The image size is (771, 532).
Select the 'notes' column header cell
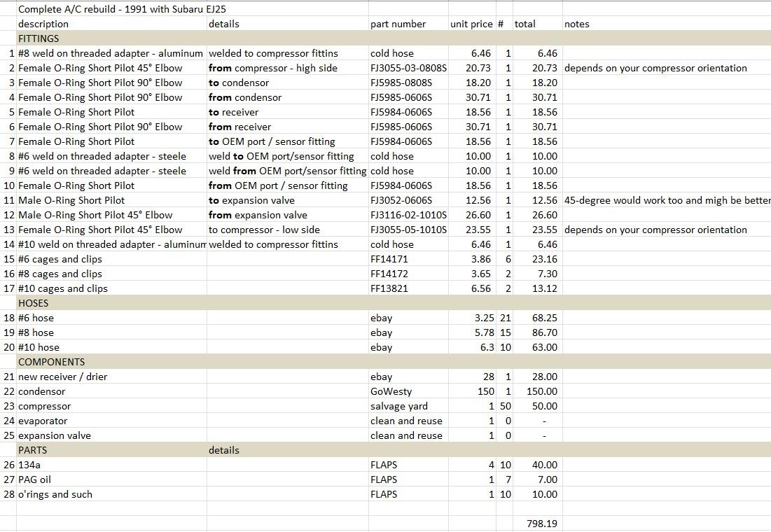coord(576,24)
